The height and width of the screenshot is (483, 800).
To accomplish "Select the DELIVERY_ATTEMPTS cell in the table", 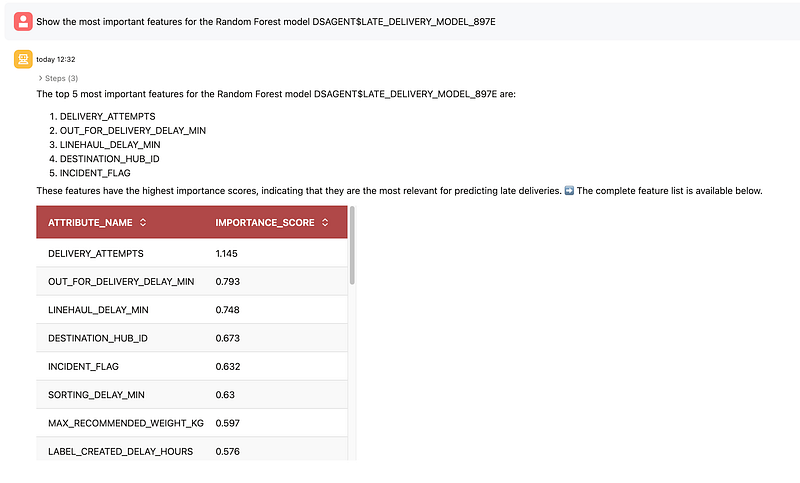I will (96, 253).
